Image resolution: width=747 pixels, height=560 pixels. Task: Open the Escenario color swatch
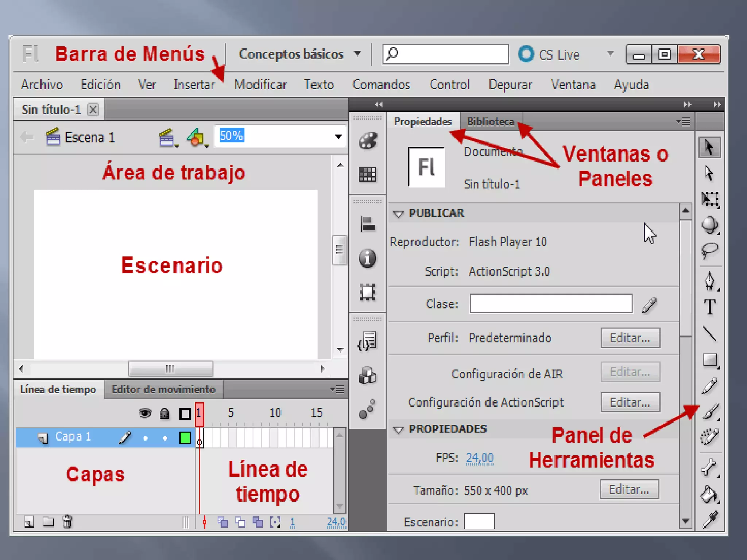(x=479, y=521)
